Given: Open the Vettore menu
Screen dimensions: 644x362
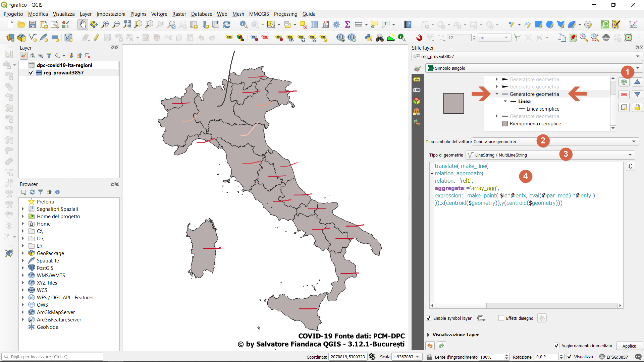Looking at the screenshot, I should (x=159, y=14).
